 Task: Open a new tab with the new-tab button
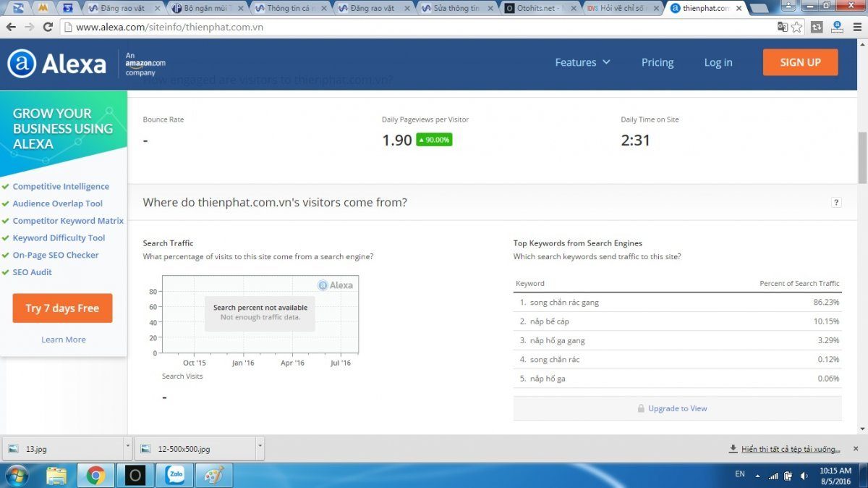point(759,9)
